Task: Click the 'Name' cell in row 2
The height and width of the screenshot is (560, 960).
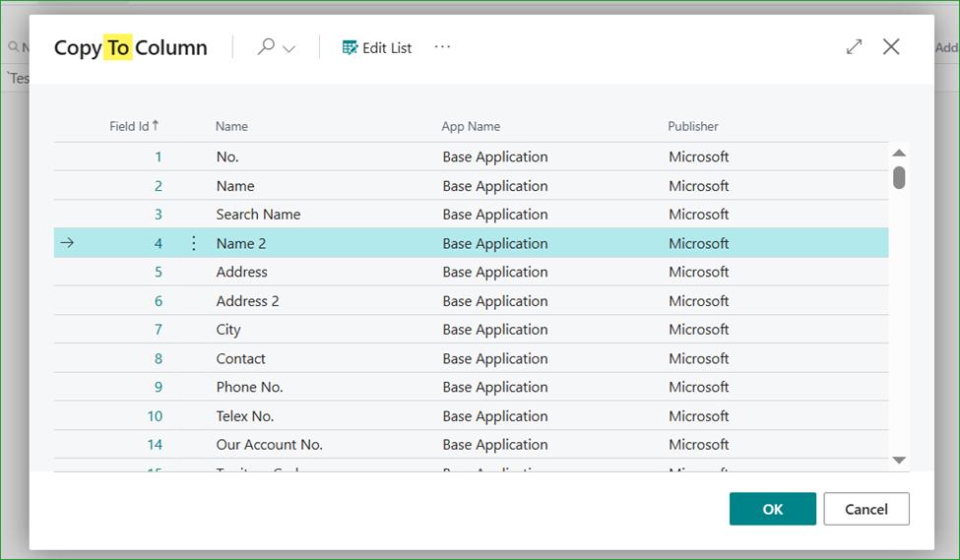Action: (235, 186)
